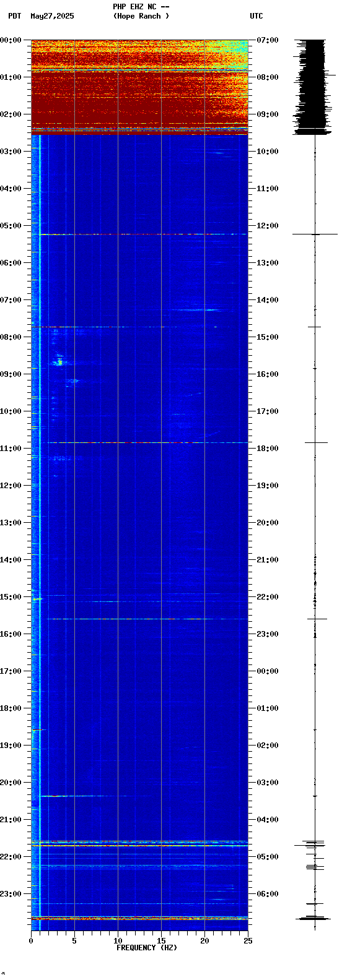Click the 00:00 UTC time label

click(x=268, y=671)
